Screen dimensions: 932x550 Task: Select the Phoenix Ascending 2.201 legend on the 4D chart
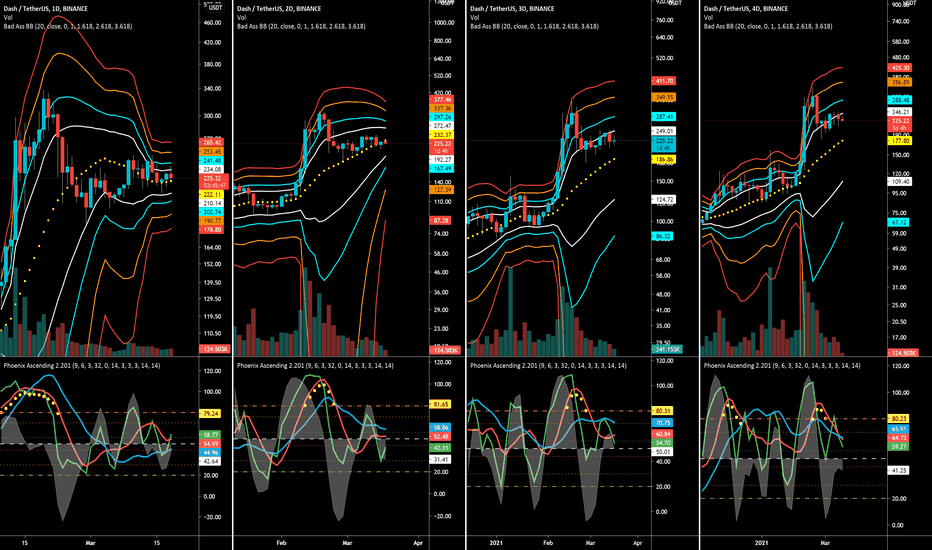tap(782, 366)
